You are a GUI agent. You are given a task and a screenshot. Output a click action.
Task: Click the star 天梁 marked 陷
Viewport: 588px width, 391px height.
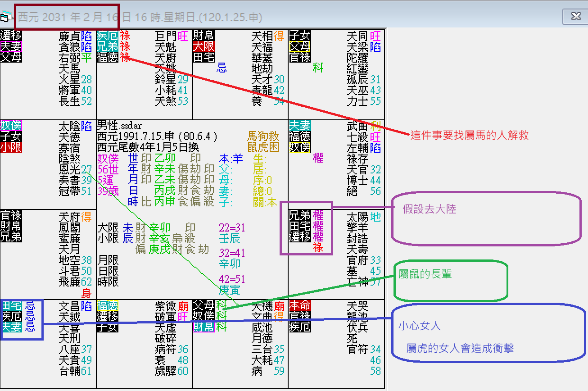pyautogui.click(x=358, y=47)
